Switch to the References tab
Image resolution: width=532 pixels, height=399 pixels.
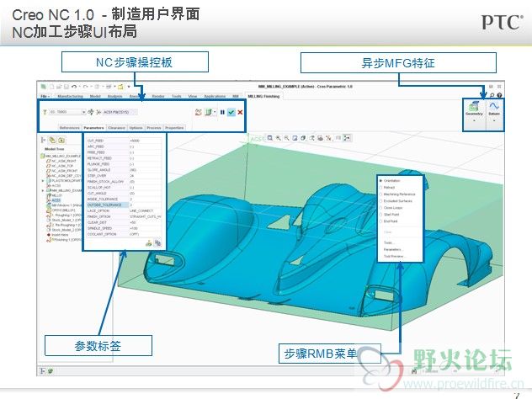[x=69, y=128]
